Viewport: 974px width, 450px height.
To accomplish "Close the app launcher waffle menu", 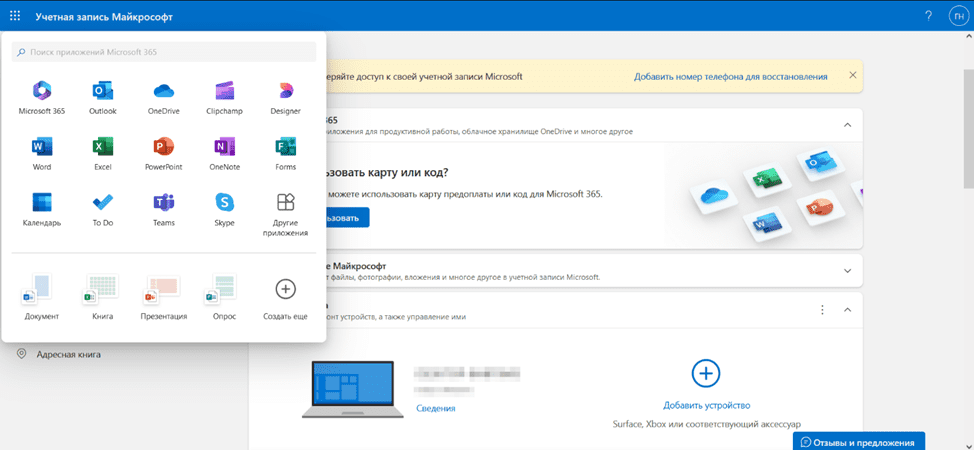I will [x=14, y=16].
